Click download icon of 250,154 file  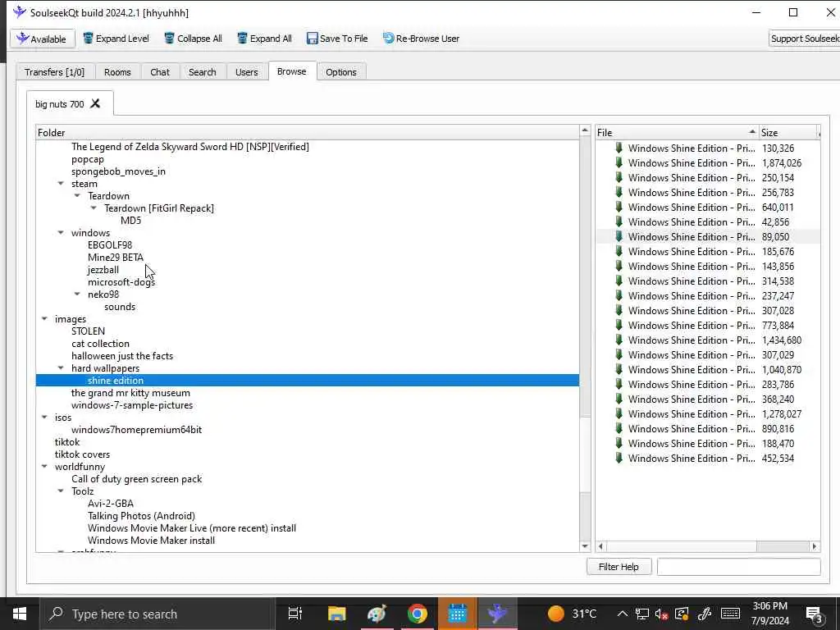(x=619, y=177)
